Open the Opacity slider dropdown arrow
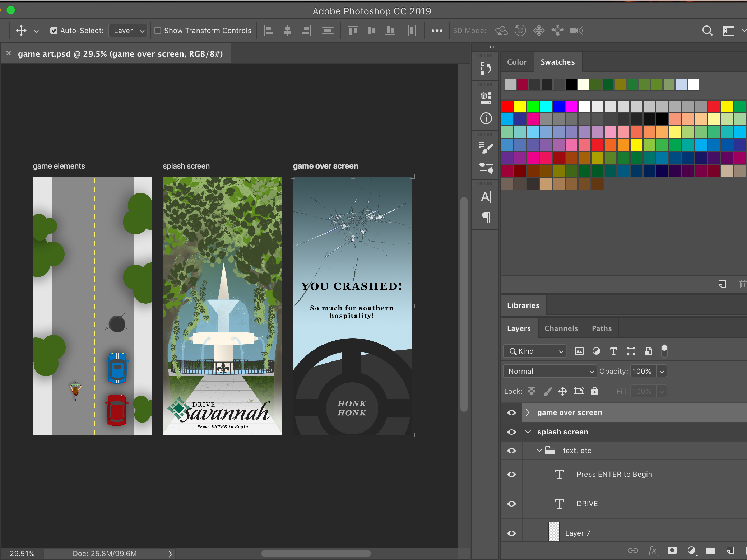This screenshot has height=560, width=747. 662,371
